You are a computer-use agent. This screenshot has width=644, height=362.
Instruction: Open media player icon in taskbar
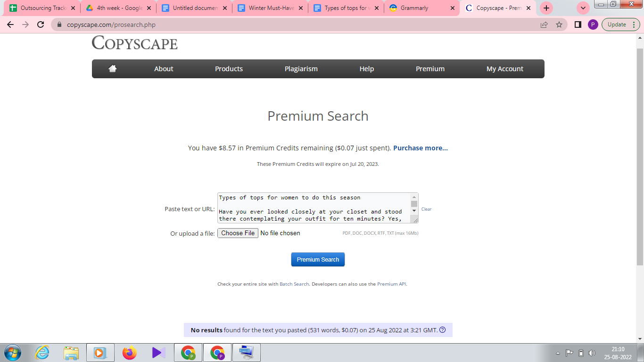click(x=99, y=353)
